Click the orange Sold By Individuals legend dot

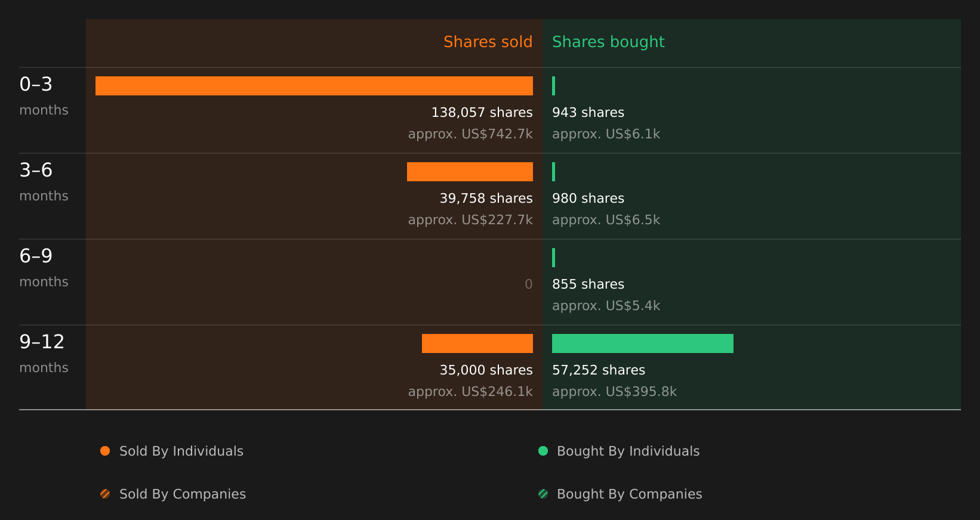pos(105,451)
